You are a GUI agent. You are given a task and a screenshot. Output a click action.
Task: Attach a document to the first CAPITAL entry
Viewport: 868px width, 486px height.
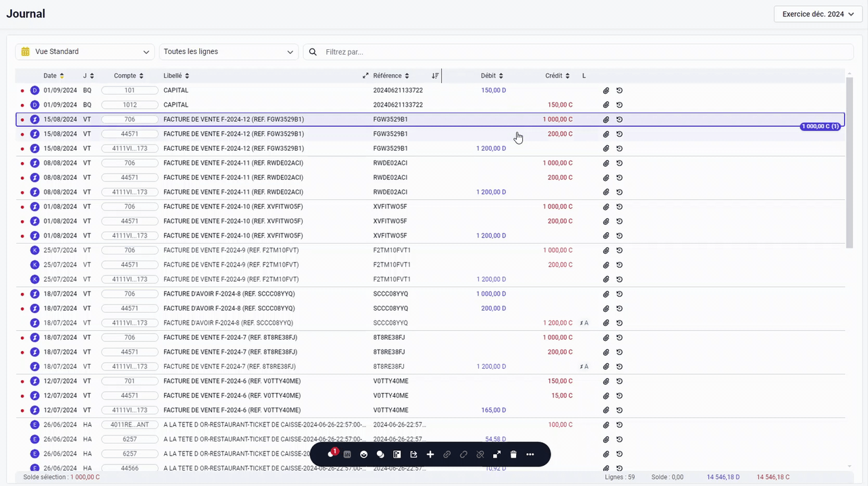[605, 90]
